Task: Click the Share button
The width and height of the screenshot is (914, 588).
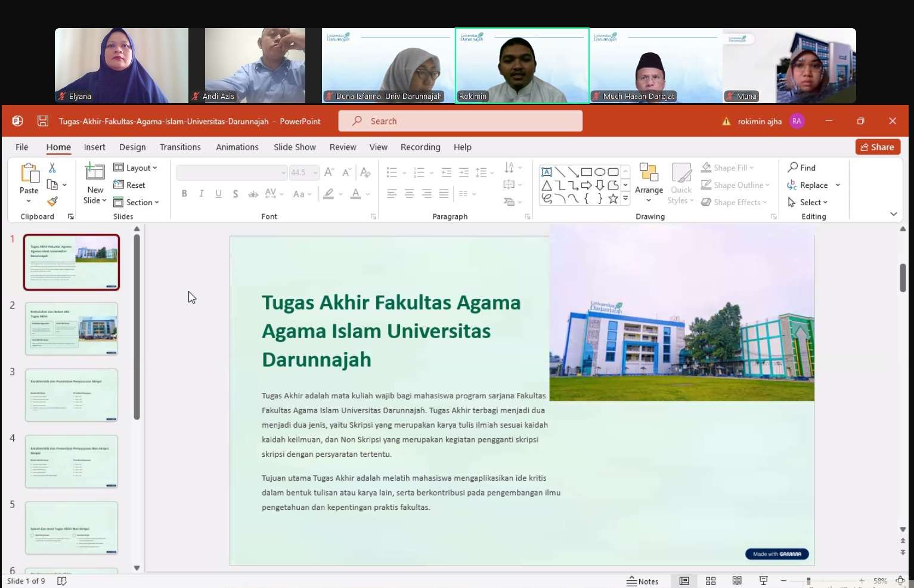Action: point(878,147)
